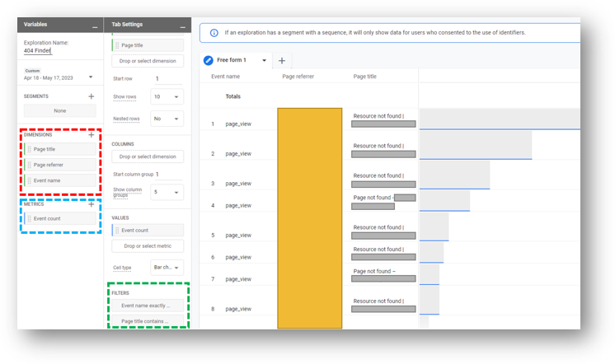Minimize the Tab Settings panel

pyautogui.click(x=182, y=27)
